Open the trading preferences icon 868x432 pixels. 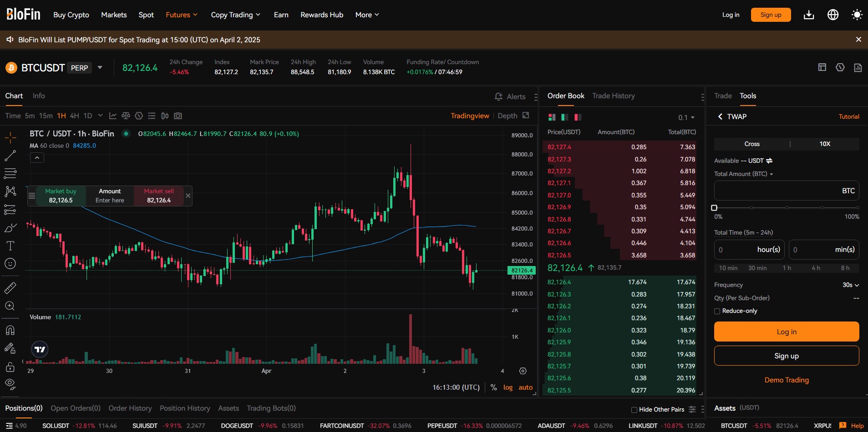pos(840,67)
